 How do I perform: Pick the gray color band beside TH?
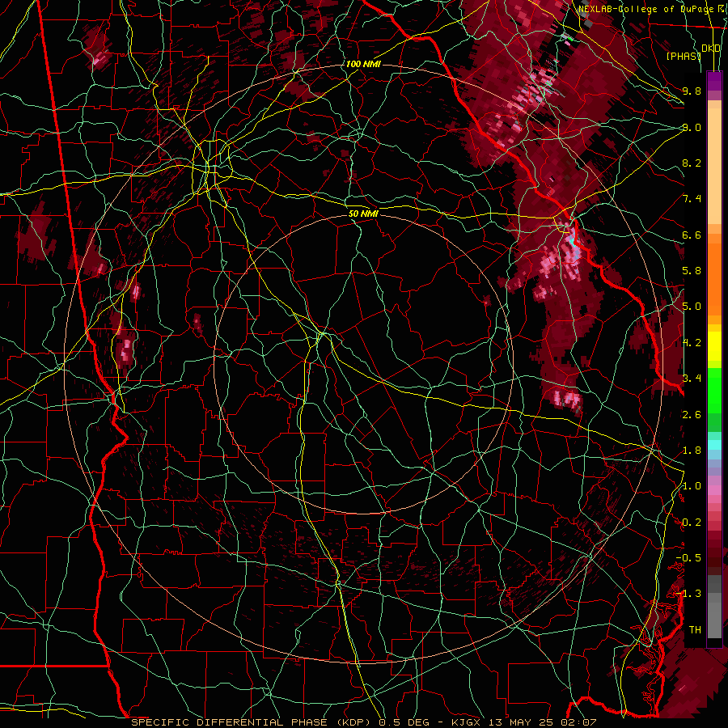pos(714,620)
